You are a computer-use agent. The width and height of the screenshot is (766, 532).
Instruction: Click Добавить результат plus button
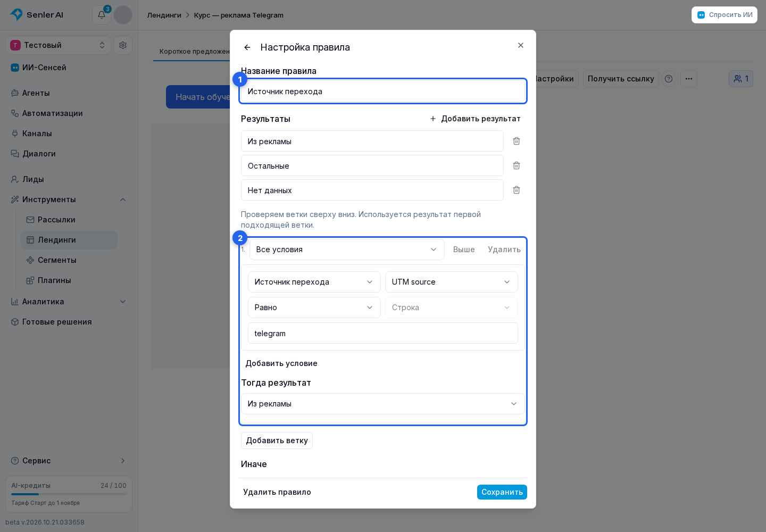tap(475, 119)
